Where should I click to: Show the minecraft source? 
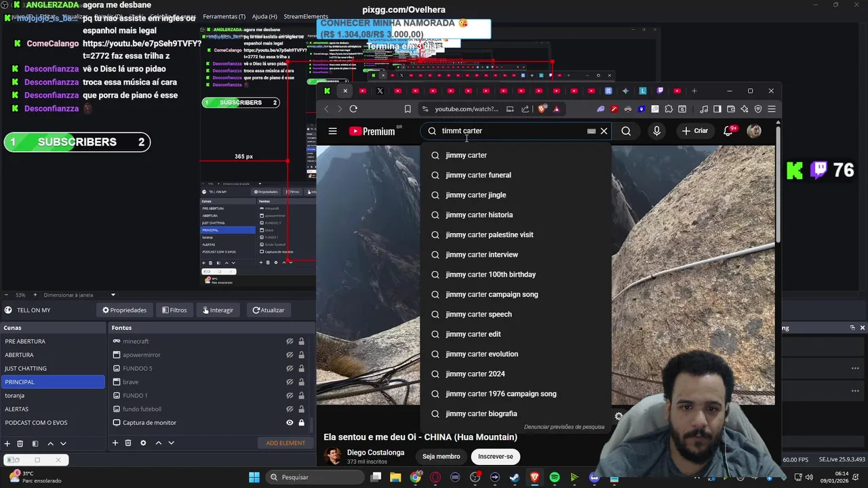point(290,342)
